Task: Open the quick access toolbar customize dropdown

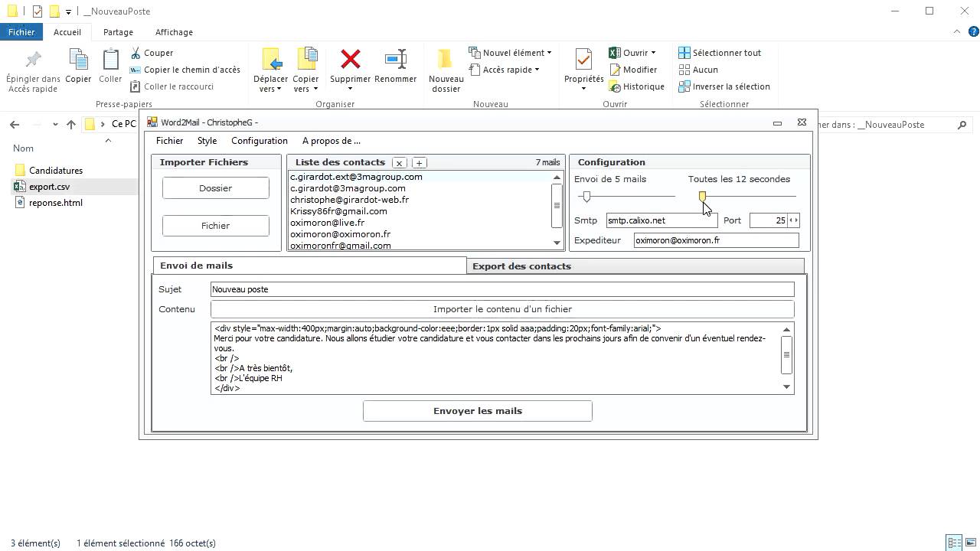Action: tap(68, 11)
